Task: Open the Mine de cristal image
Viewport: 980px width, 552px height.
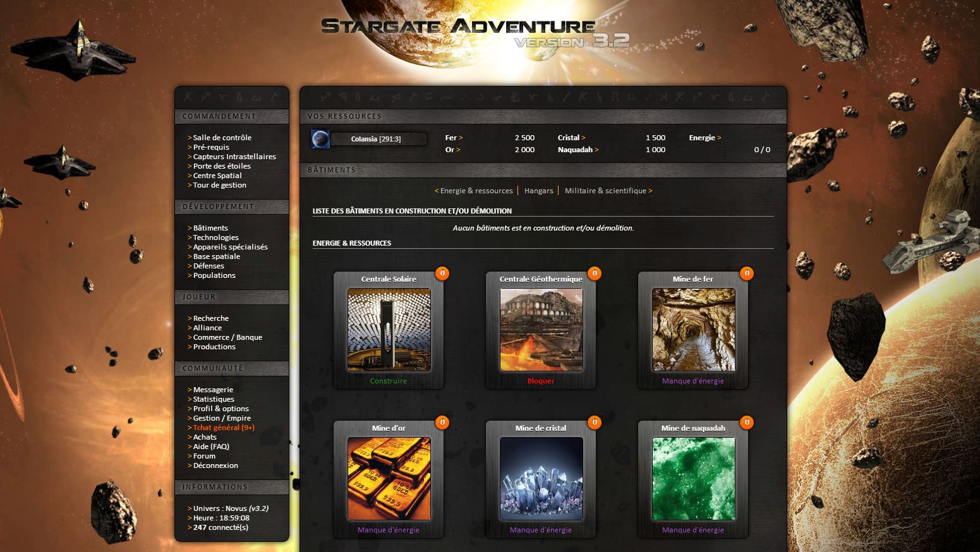Action: click(x=541, y=479)
